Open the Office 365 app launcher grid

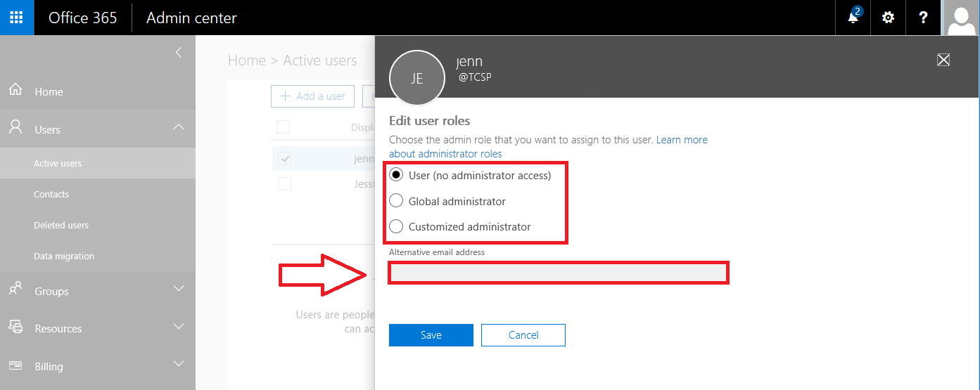point(17,18)
